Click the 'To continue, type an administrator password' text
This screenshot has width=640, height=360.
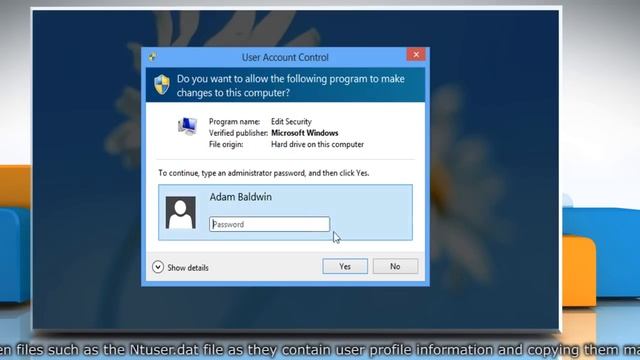coord(264,173)
